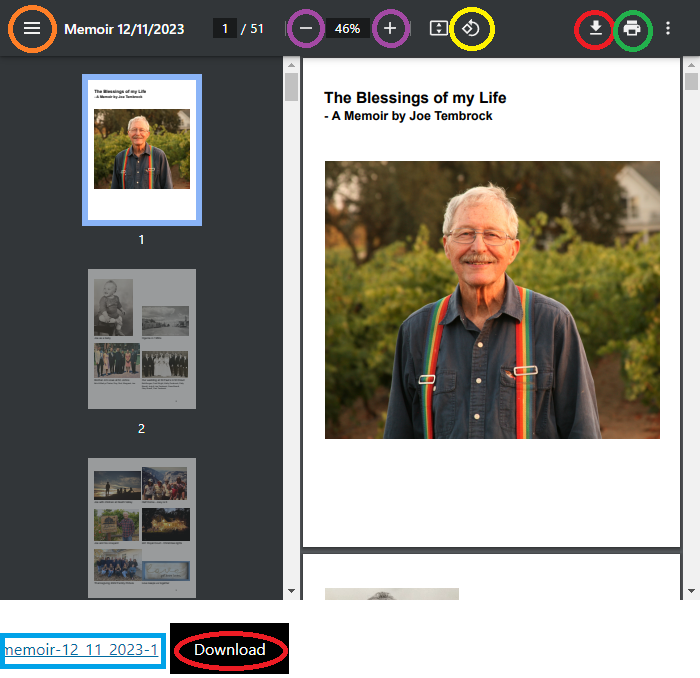This screenshot has width=700, height=678.
Task: Open page 2 thumbnail with family photos
Action: click(142, 339)
